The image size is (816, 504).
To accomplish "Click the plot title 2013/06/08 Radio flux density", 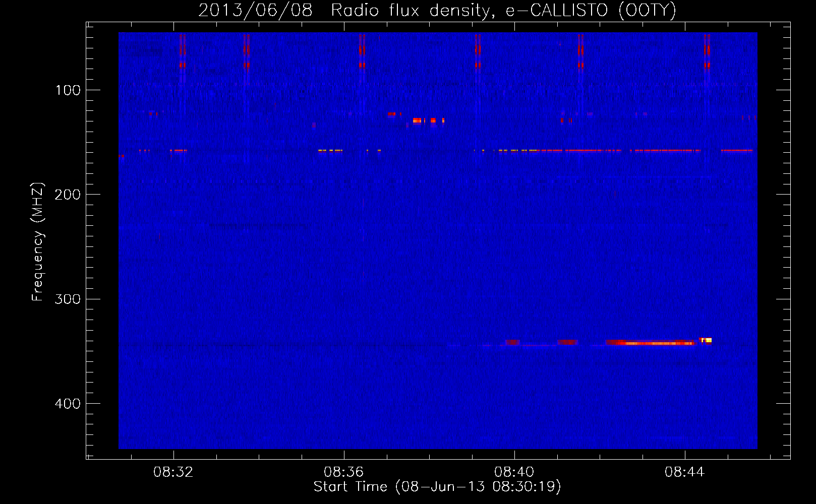I will coord(437,10).
